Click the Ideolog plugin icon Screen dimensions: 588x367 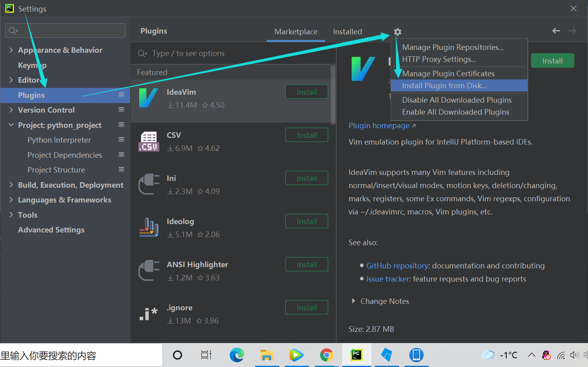click(148, 227)
